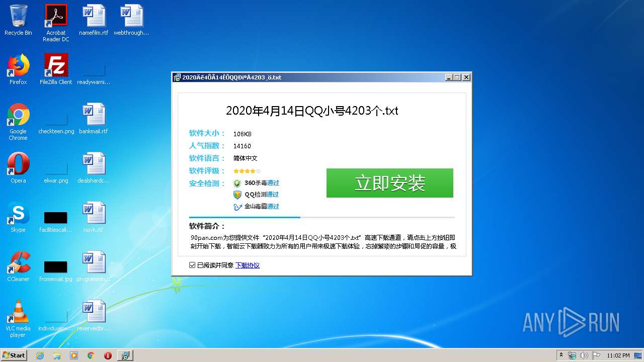Click the Start button
The image size is (644, 362).
point(14,355)
